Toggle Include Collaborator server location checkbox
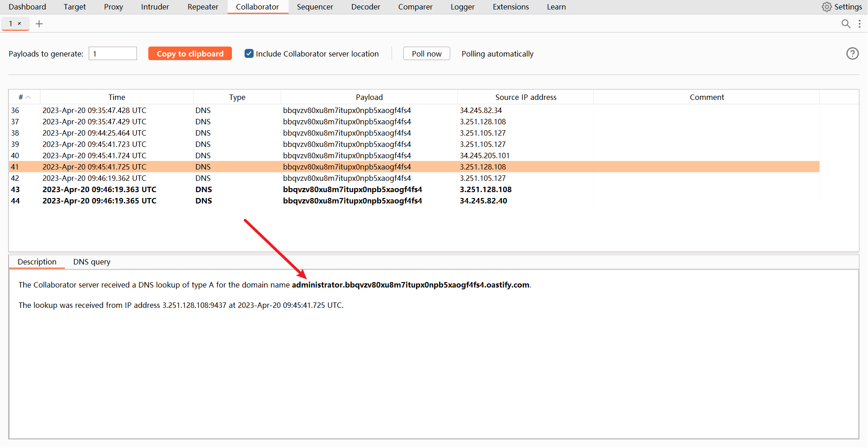 [249, 54]
